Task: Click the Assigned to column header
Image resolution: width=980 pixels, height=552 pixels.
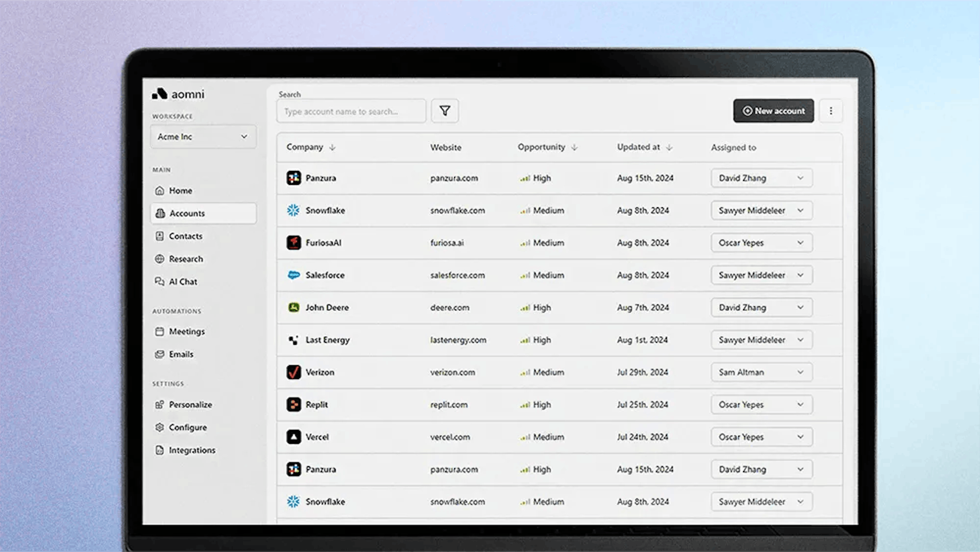Action: point(733,147)
